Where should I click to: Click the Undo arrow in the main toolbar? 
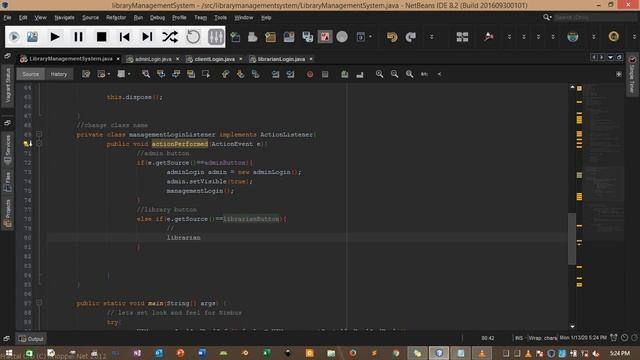[x=392, y=37]
